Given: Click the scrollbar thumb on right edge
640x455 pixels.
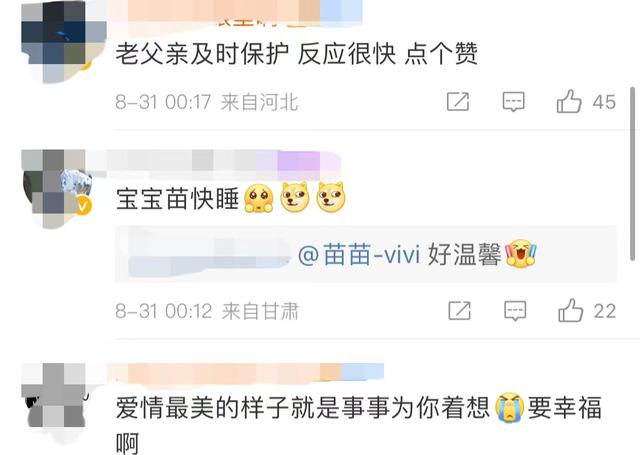Looking at the screenshot, I should (x=633, y=173).
